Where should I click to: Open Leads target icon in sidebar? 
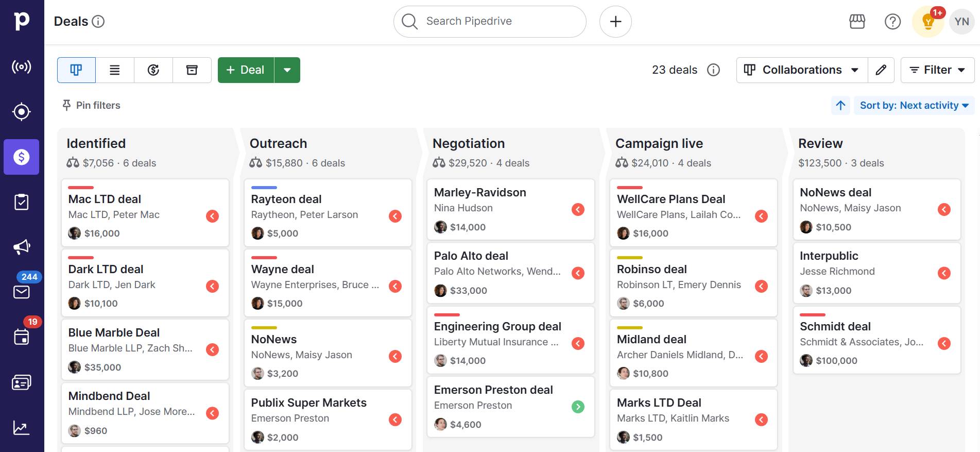[x=22, y=111]
